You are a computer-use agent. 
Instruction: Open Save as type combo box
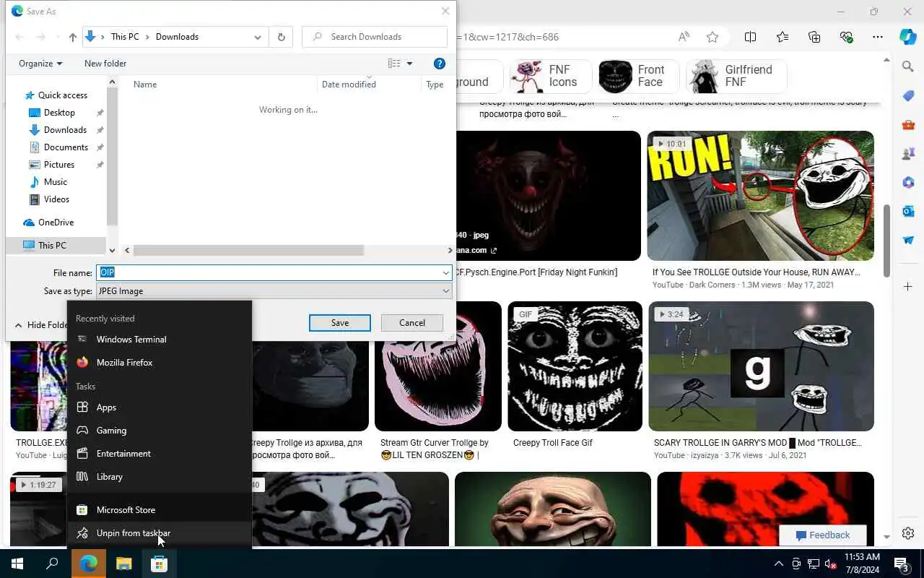pos(274,291)
